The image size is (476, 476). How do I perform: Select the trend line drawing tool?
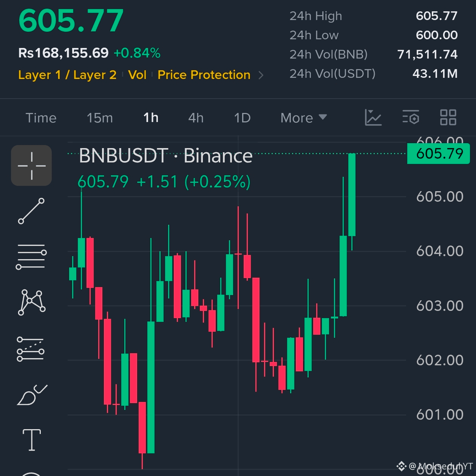[x=31, y=211]
